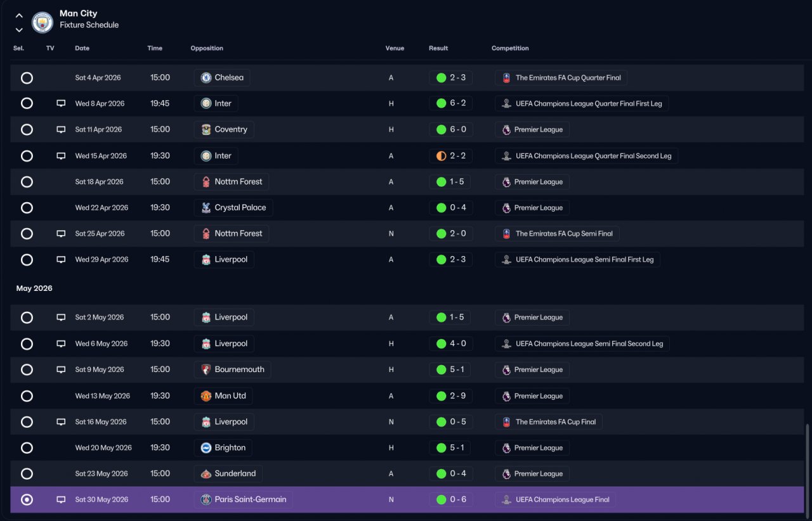
Task: Open the Premier League link on Brighton row
Action: click(532, 447)
